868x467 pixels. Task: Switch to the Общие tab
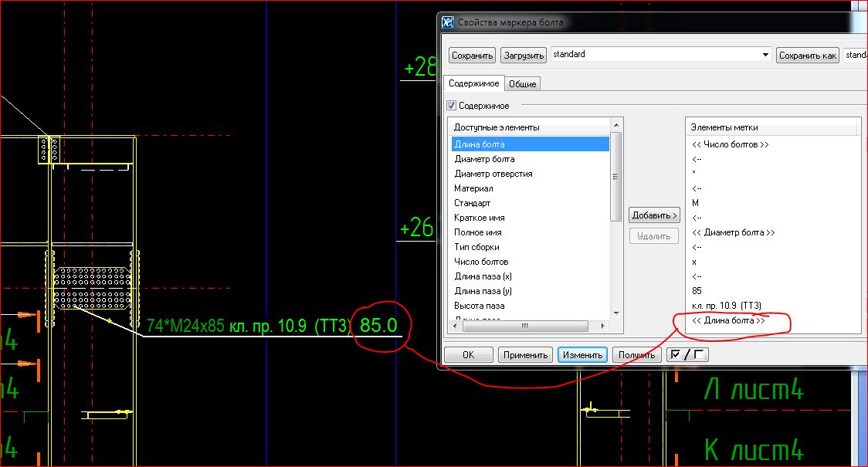[523, 84]
